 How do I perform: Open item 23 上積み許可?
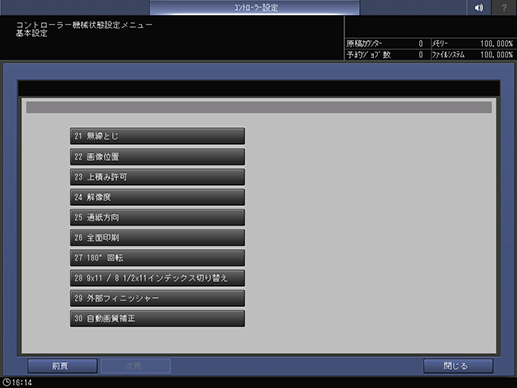[157, 177]
